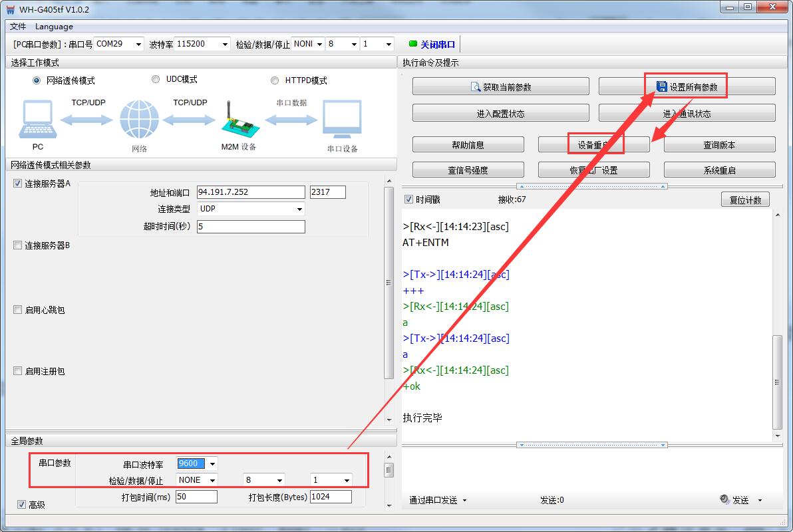The height and width of the screenshot is (532, 793).
Task: Enable the 启用心跳包 checkbox
Action: click(x=18, y=310)
